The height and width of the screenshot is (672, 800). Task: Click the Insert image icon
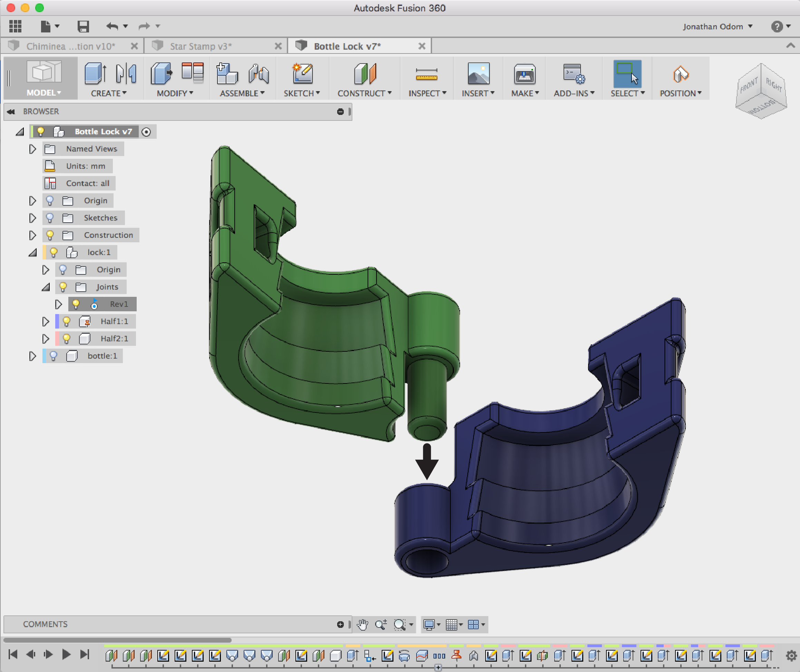(x=478, y=74)
